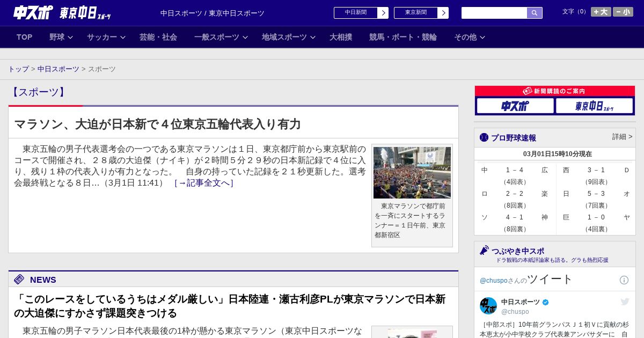The image size is (644, 338).
Task: Click the ［→記事全文へ］ link
Action: pyautogui.click(x=204, y=183)
